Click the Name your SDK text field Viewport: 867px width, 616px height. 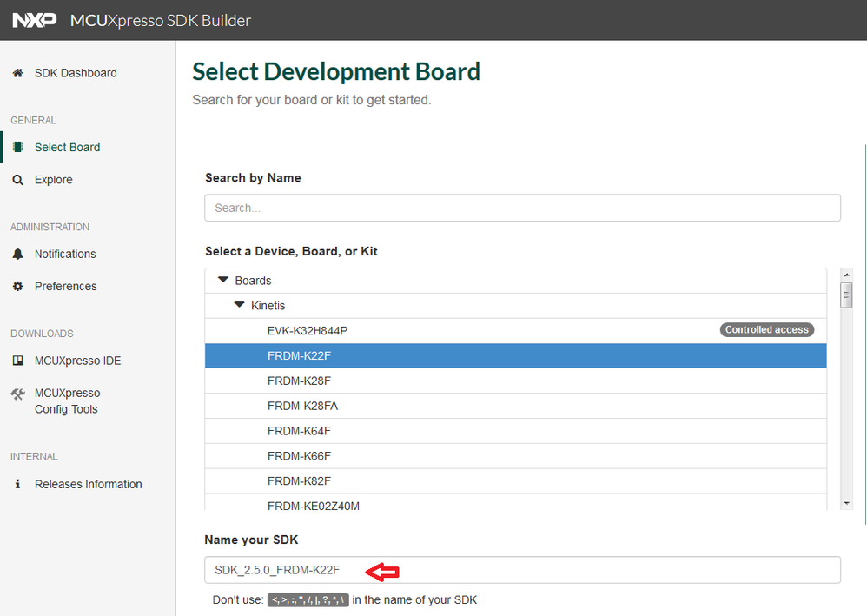point(522,570)
